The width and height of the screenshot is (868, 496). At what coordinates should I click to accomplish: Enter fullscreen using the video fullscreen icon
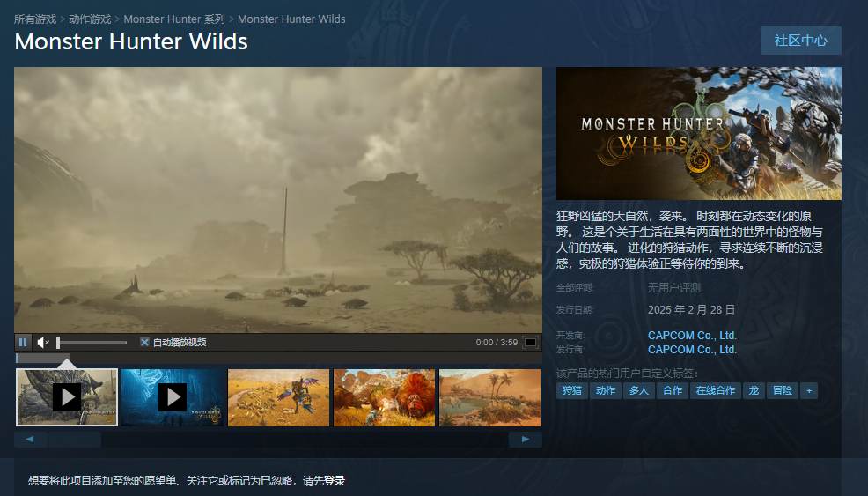coord(530,343)
